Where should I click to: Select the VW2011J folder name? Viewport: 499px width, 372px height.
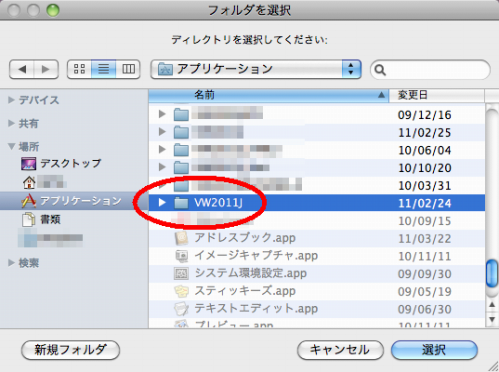(x=218, y=203)
